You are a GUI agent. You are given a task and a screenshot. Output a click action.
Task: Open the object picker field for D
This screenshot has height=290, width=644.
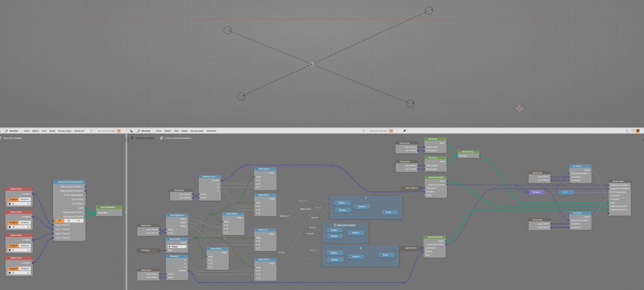click(19, 273)
